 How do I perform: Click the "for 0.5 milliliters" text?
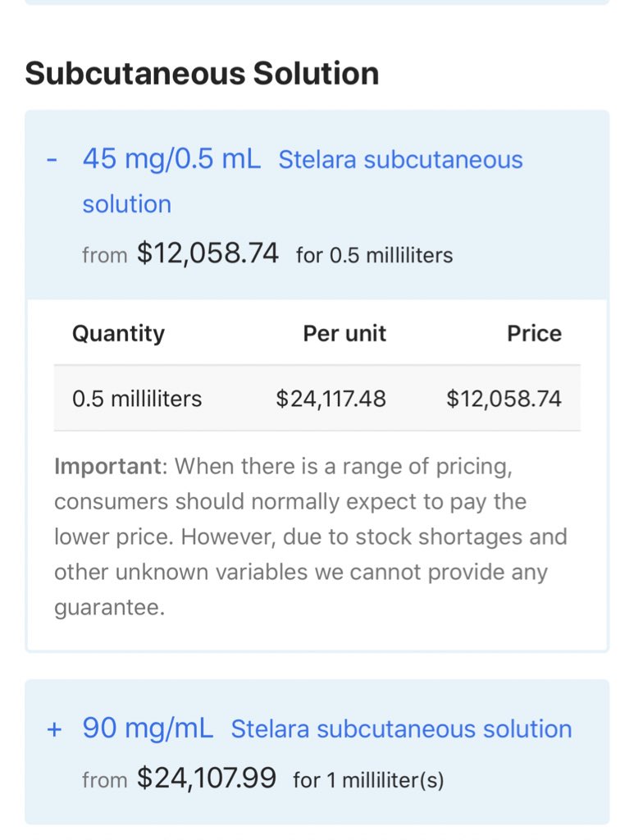click(374, 255)
